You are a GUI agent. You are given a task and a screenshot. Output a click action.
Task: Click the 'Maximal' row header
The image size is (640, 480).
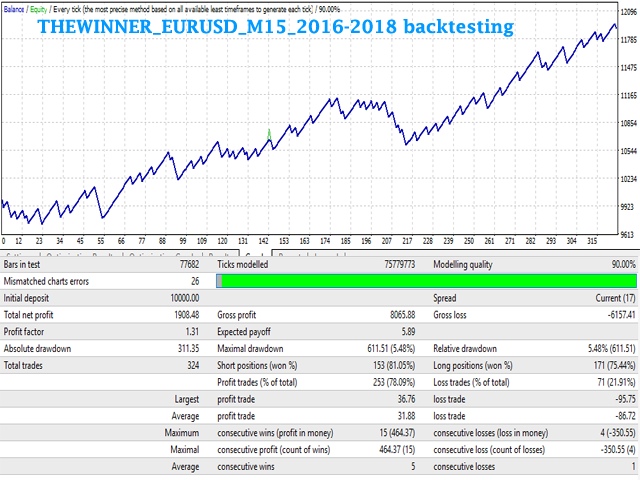tap(184, 450)
